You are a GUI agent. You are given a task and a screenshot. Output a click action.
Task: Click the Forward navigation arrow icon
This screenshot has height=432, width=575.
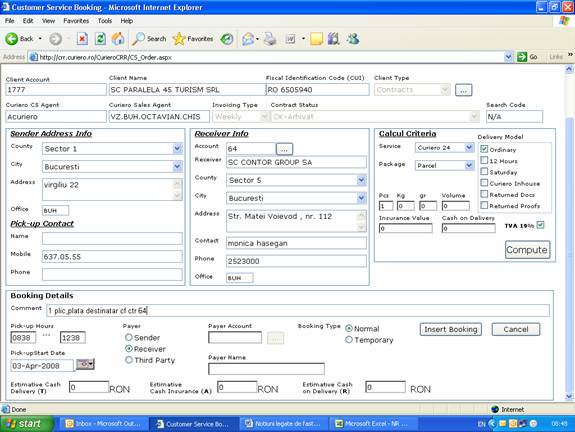click(55, 39)
